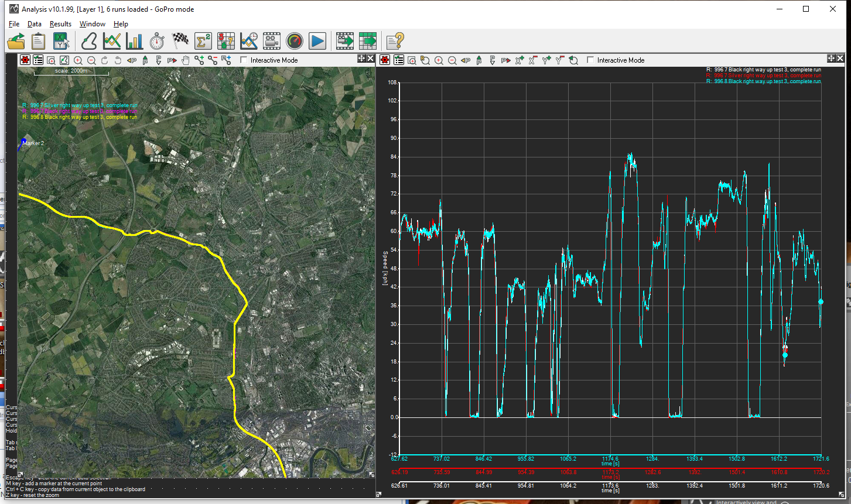Enable Interactive Mode on the graph panel
The width and height of the screenshot is (851, 504).
[590, 60]
